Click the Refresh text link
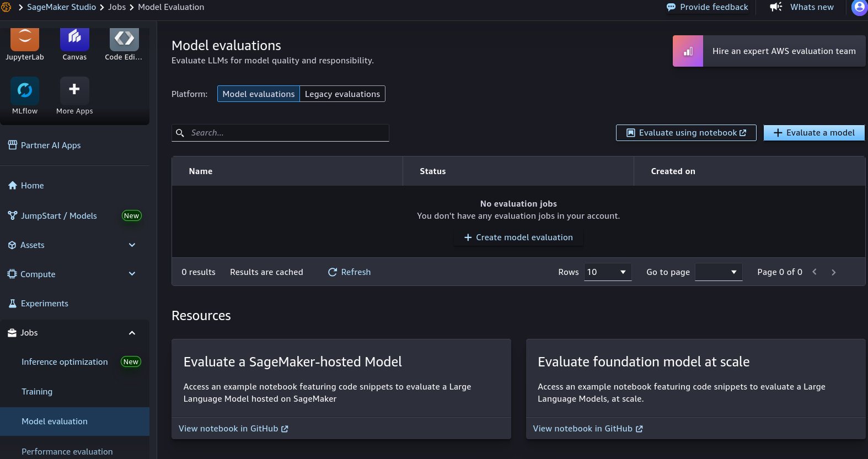 pyautogui.click(x=356, y=272)
